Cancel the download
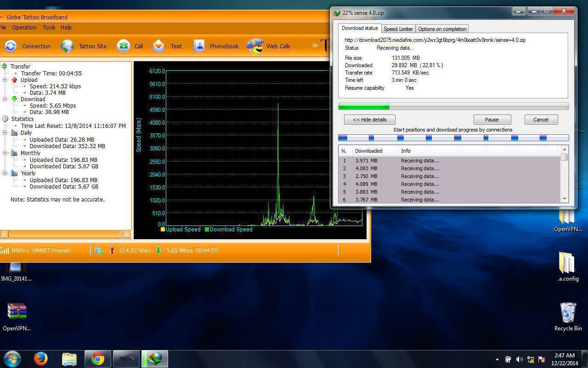This screenshot has height=368, width=588. (x=541, y=120)
